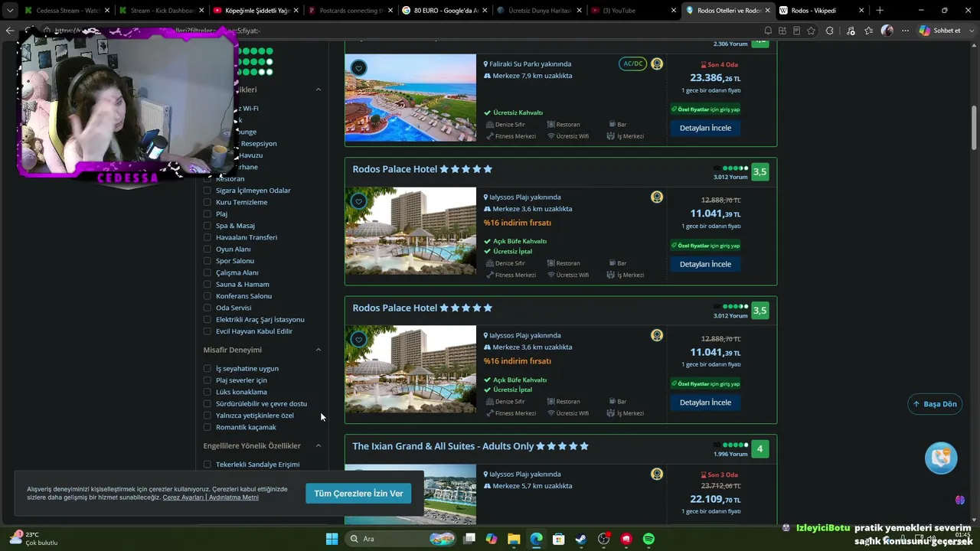Click the Başa Dön back-to-top button
This screenshot has height=551, width=980.
(x=935, y=404)
